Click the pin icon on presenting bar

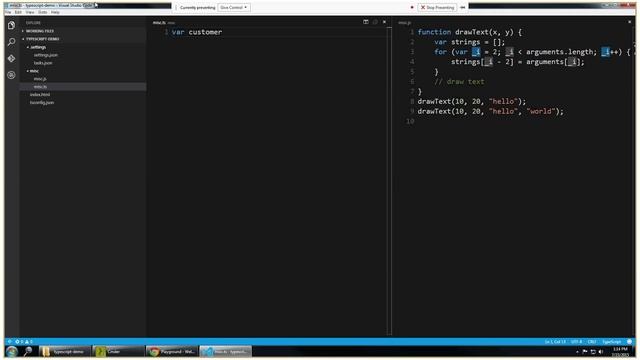tap(462, 7)
